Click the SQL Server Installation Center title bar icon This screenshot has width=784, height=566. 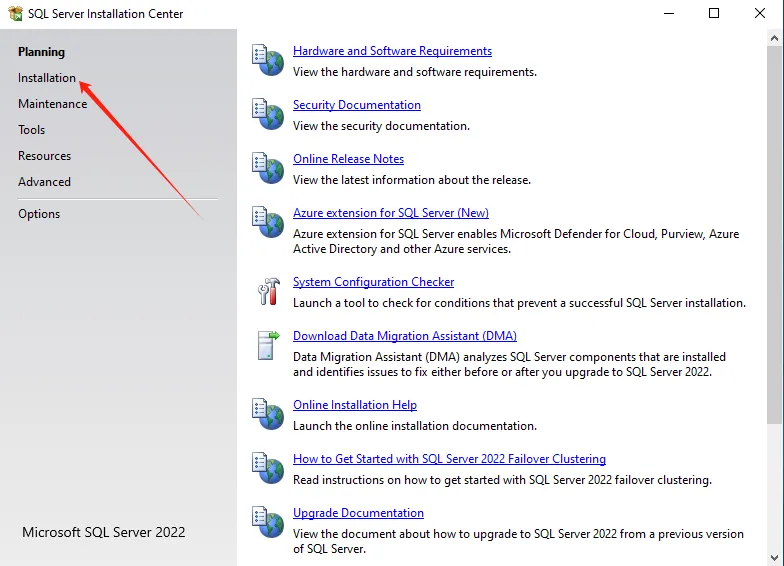tap(16, 14)
